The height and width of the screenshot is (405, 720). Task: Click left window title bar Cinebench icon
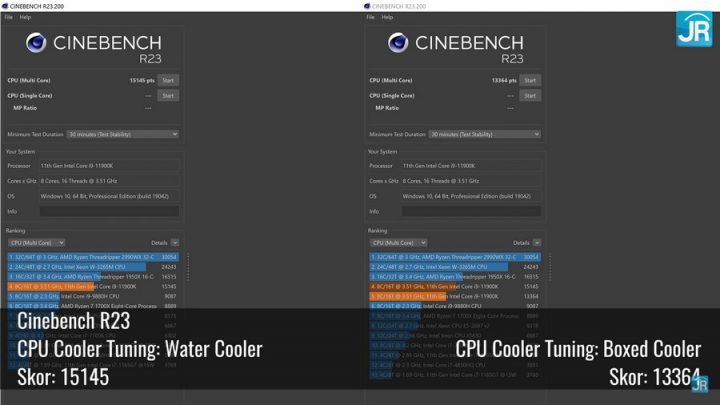click(5, 6)
